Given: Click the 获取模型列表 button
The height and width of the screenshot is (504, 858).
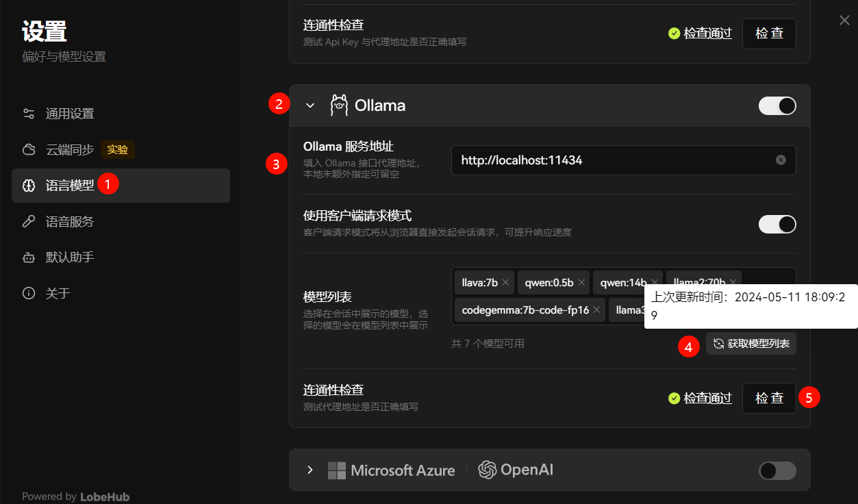Looking at the screenshot, I should click(750, 344).
